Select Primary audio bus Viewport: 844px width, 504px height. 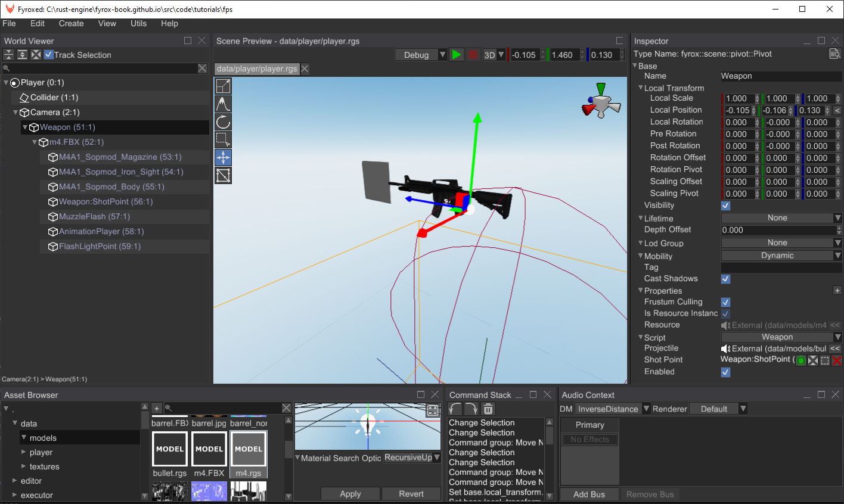(x=590, y=425)
